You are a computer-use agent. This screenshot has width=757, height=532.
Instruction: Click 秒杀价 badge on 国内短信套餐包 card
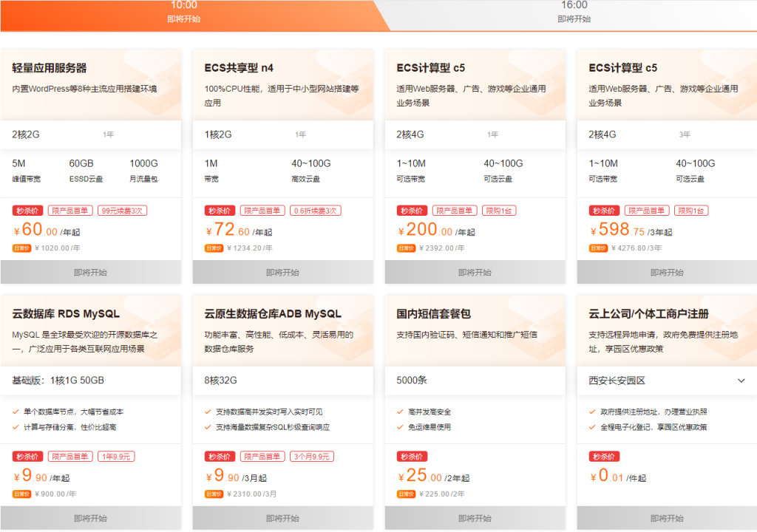pos(412,456)
